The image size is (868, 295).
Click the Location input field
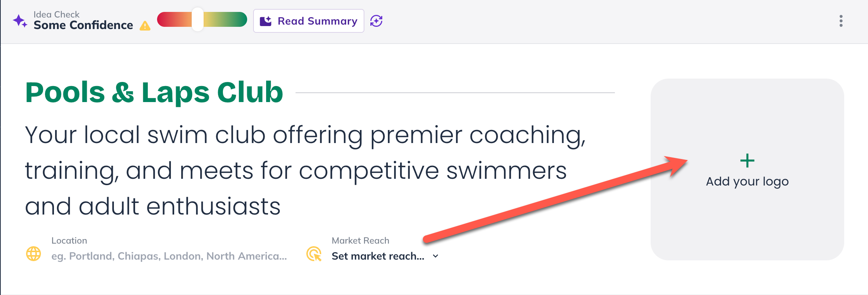pyautogui.click(x=169, y=256)
